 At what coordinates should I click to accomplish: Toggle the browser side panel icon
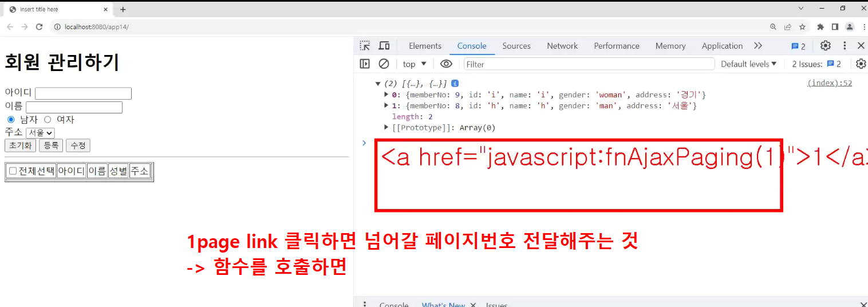coord(835,27)
